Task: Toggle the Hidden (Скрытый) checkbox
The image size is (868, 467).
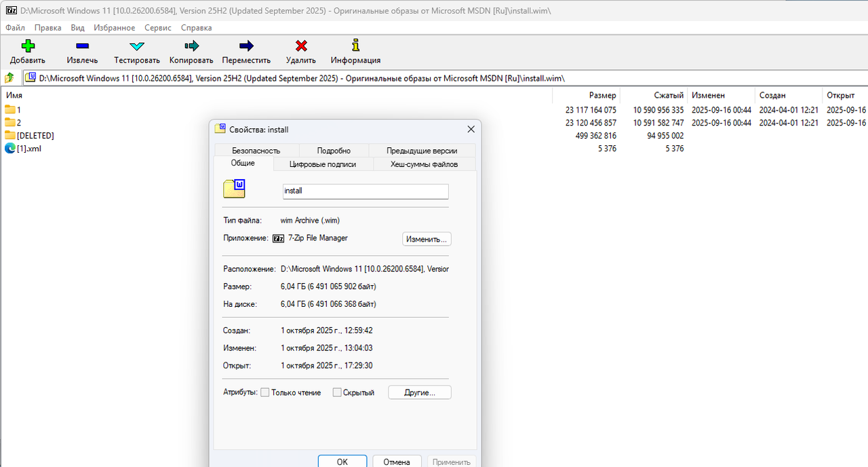Action: tap(337, 392)
